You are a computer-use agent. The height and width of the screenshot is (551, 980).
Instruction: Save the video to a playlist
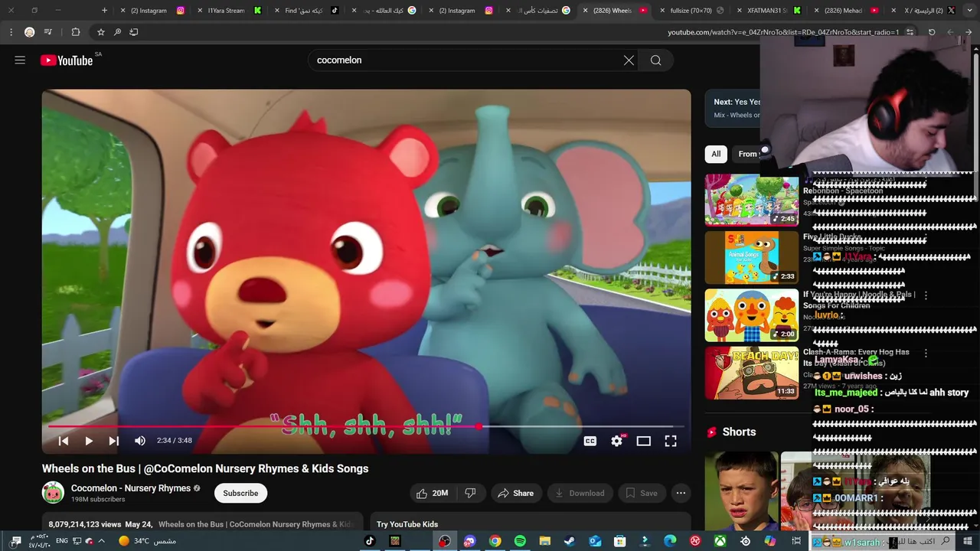click(642, 494)
